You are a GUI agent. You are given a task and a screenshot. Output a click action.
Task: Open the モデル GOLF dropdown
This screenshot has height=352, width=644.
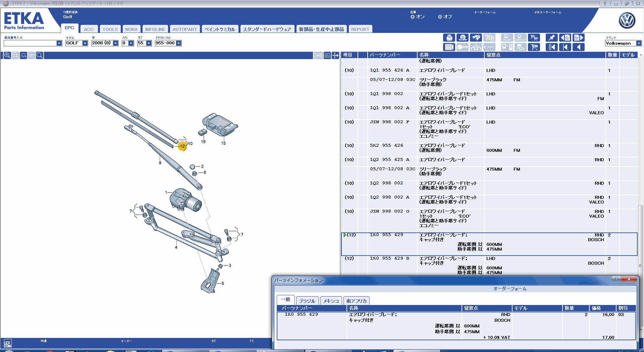pyautogui.click(x=85, y=43)
